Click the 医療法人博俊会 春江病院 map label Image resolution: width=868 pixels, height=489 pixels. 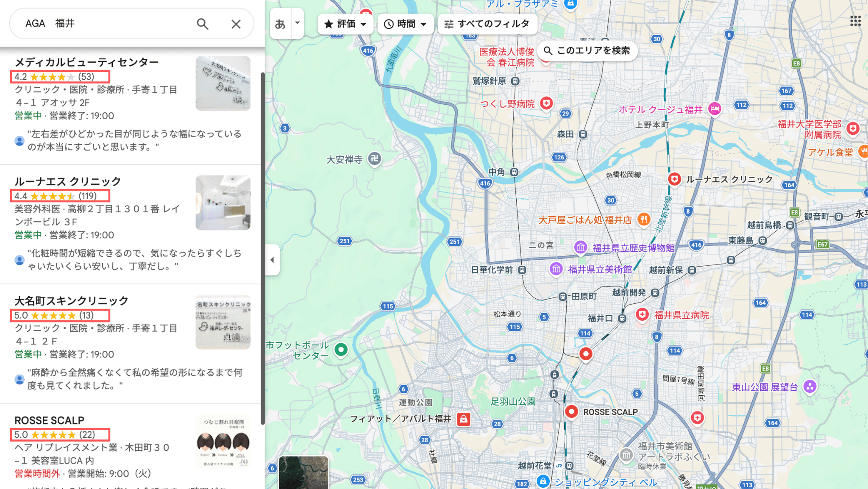pos(507,57)
